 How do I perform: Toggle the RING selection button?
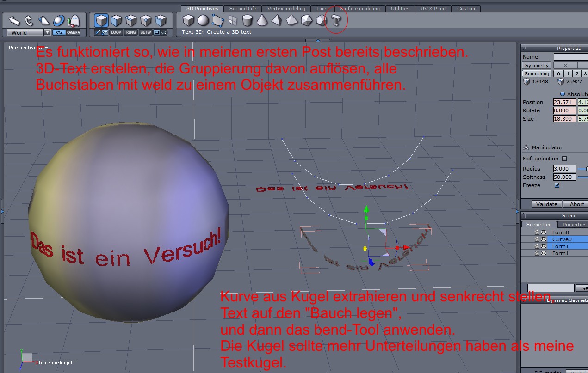pyautogui.click(x=131, y=32)
